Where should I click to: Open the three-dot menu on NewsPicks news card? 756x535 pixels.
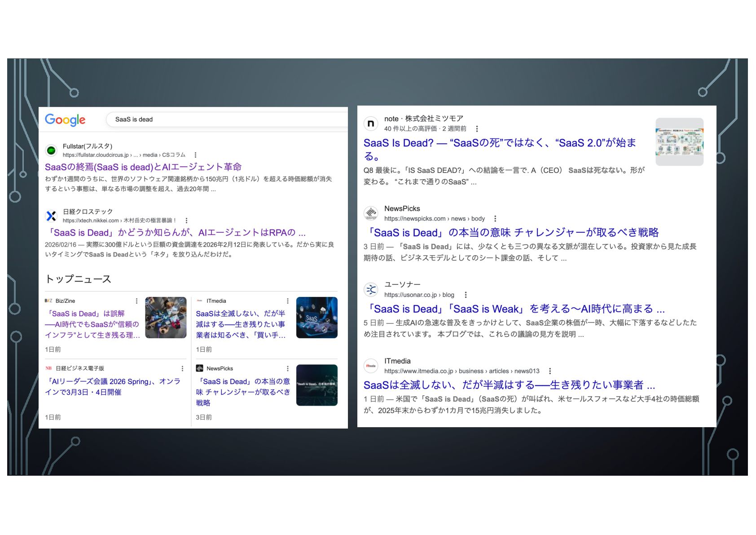tap(288, 368)
